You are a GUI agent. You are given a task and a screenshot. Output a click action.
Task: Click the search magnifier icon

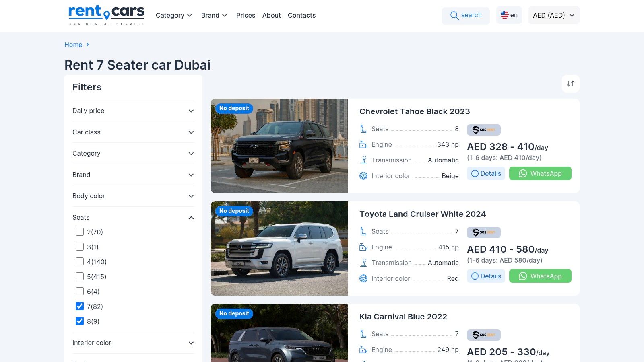[454, 15]
